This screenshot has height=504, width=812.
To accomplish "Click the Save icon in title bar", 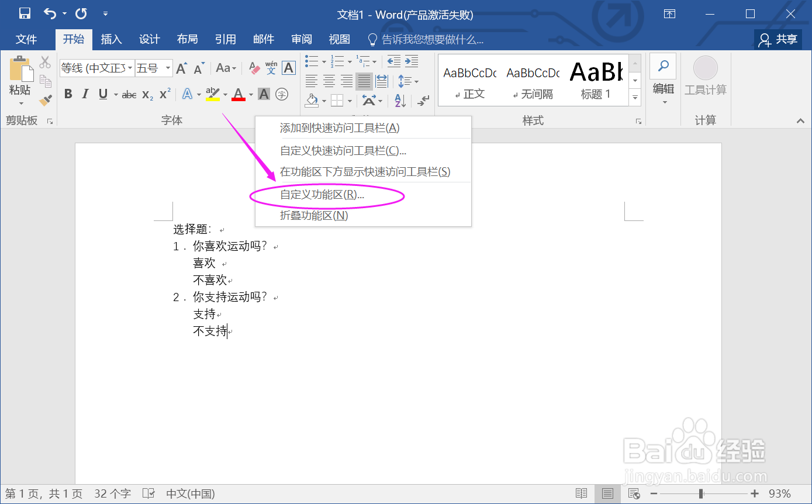I will 25,13.
